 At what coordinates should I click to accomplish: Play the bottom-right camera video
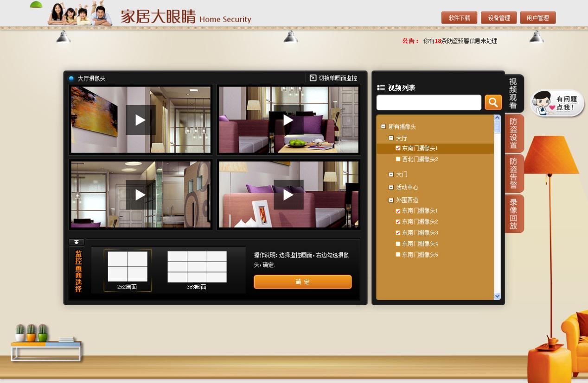pos(288,195)
